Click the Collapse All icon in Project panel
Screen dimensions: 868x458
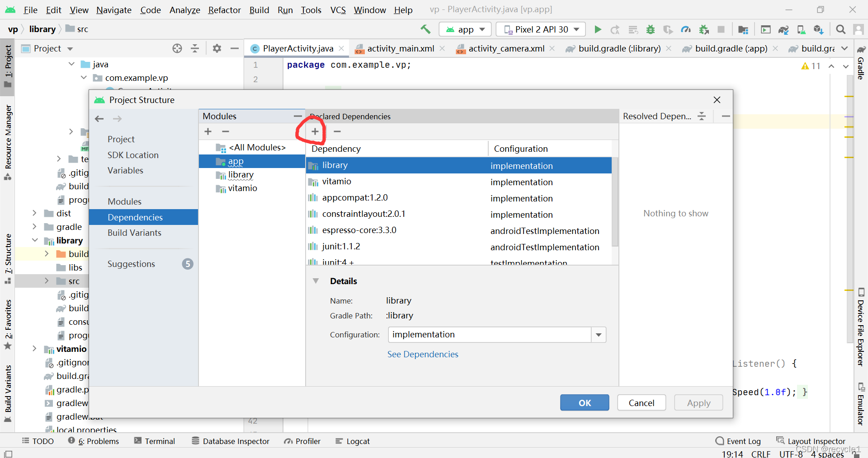coord(195,48)
